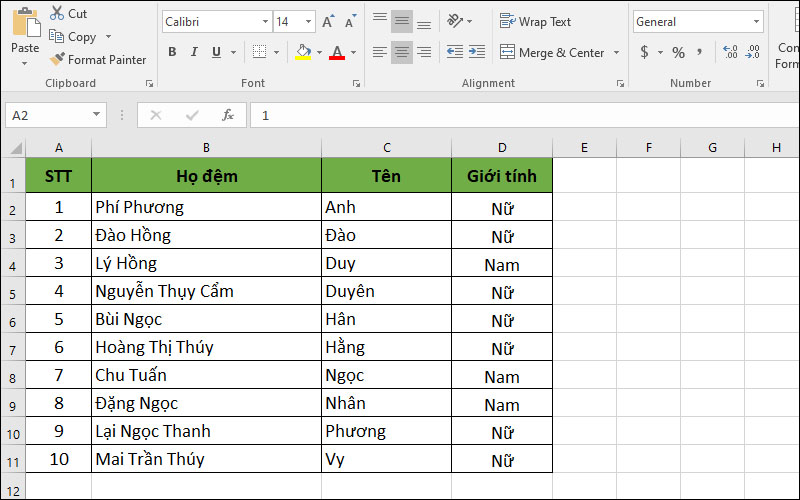Viewport: 800px width, 500px height.
Task: Toggle Bold formatting
Action: point(172,52)
